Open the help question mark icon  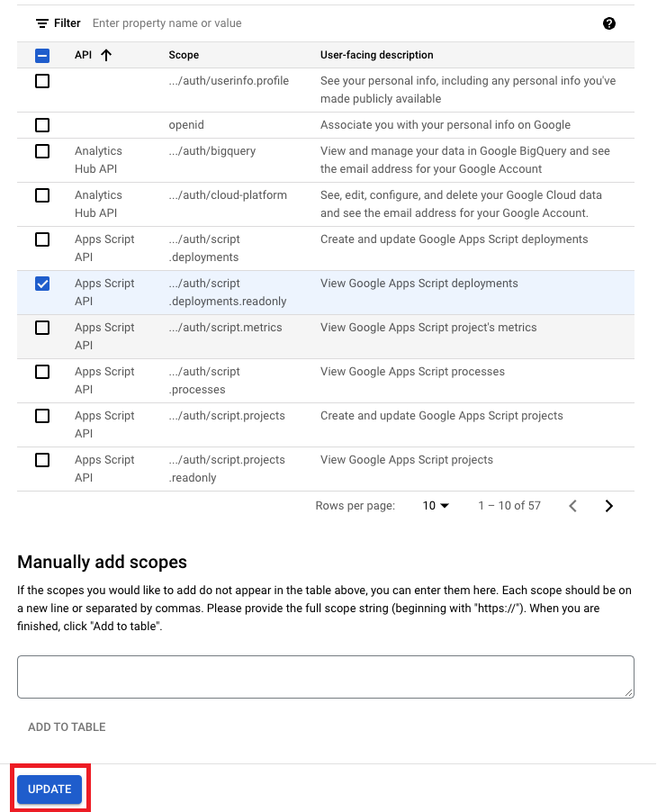click(609, 23)
